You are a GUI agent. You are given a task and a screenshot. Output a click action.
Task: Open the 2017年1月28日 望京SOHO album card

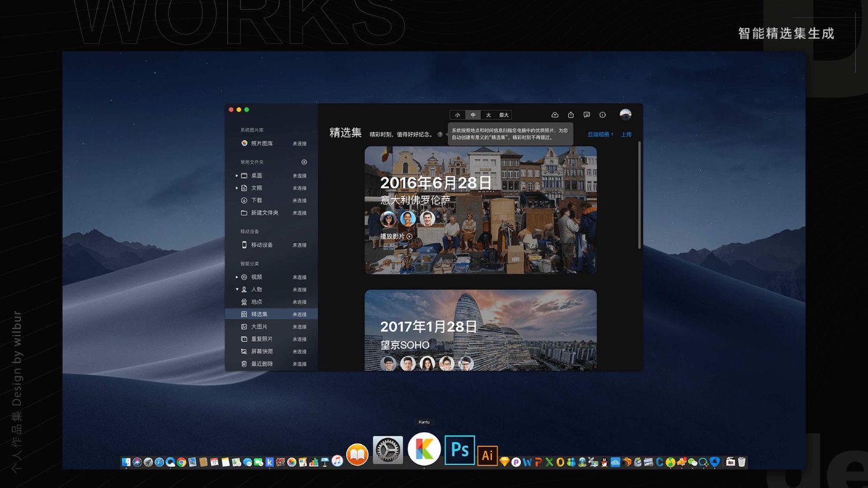[480, 330]
